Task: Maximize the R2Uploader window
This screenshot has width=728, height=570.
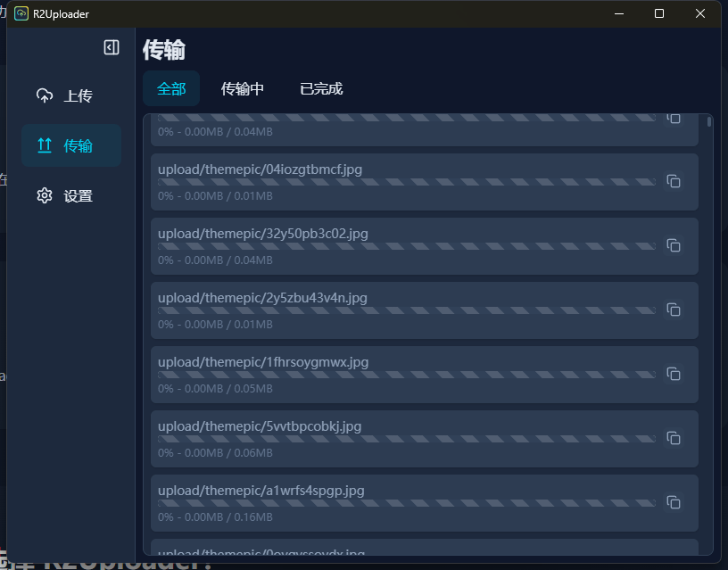Action: (658, 13)
